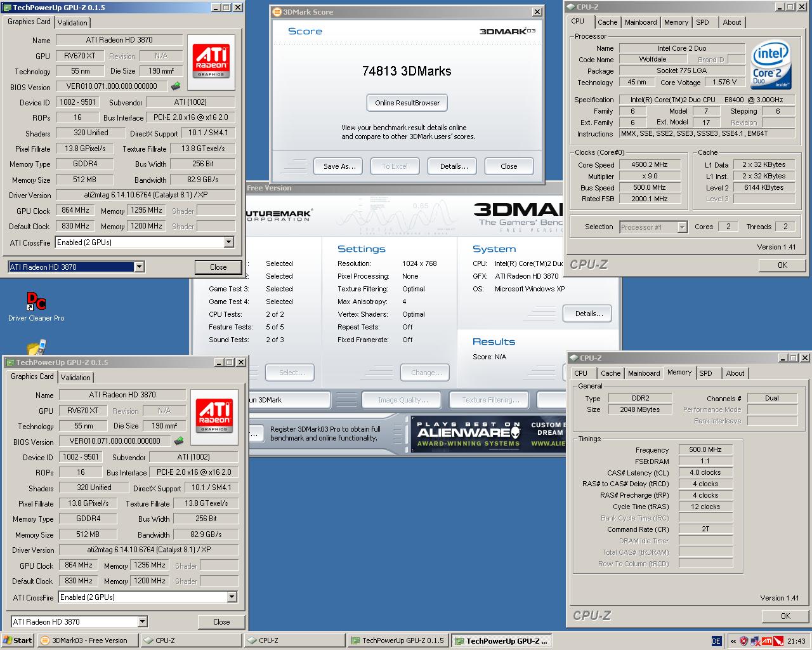
Task: Switch to Cache tab in upper CPU-Z
Action: click(607, 22)
